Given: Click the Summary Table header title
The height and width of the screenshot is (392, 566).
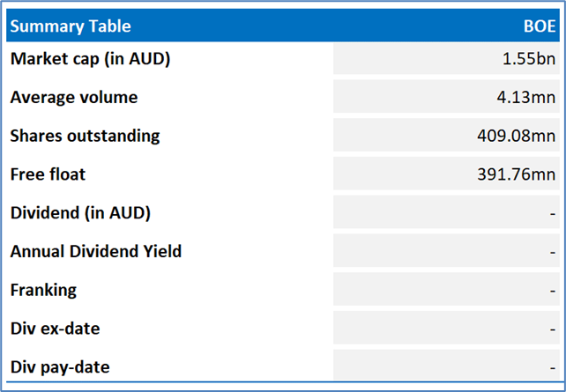Looking at the screenshot, I should point(71,26).
